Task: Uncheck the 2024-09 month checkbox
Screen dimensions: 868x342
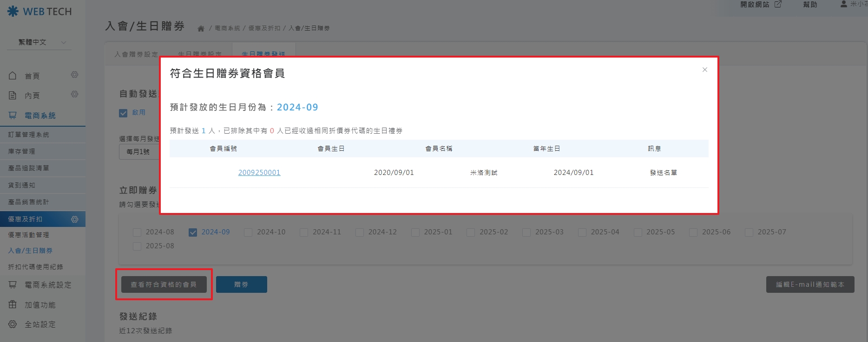Action: click(x=193, y=232)
